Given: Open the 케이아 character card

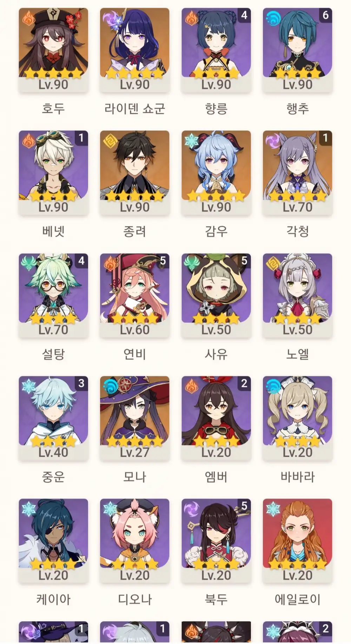Looking at the screenshot, I should [53, 541].
